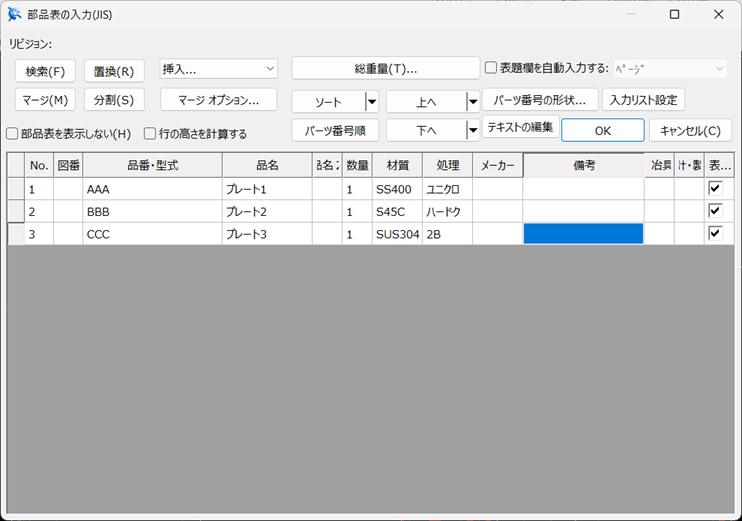Image resolution: width=742 pixels, height=521 pixels.
Task: Toggle 部品表を表示しない(H) checkbox
Action: [x=12, y=134]
